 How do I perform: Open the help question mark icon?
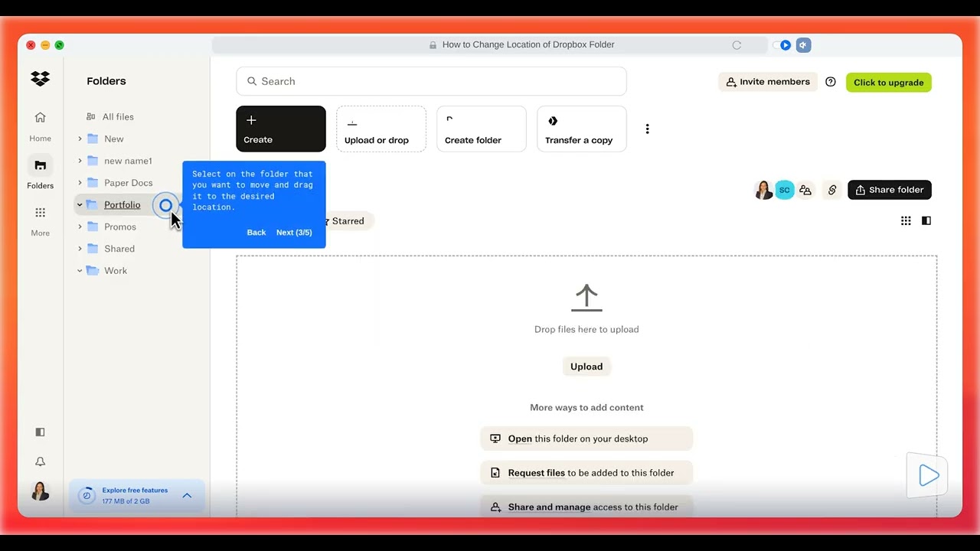click(x=831, y=82)
